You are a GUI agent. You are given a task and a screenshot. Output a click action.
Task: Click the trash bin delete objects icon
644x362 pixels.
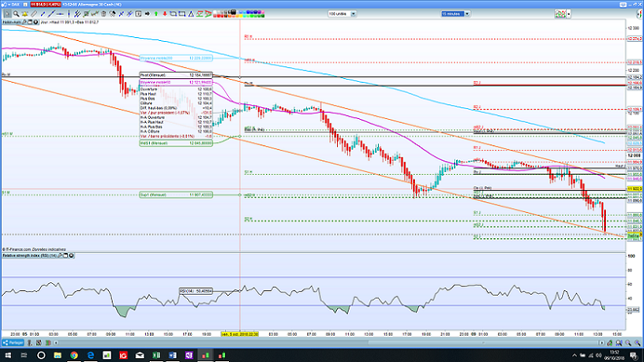[x=103, y=14]
